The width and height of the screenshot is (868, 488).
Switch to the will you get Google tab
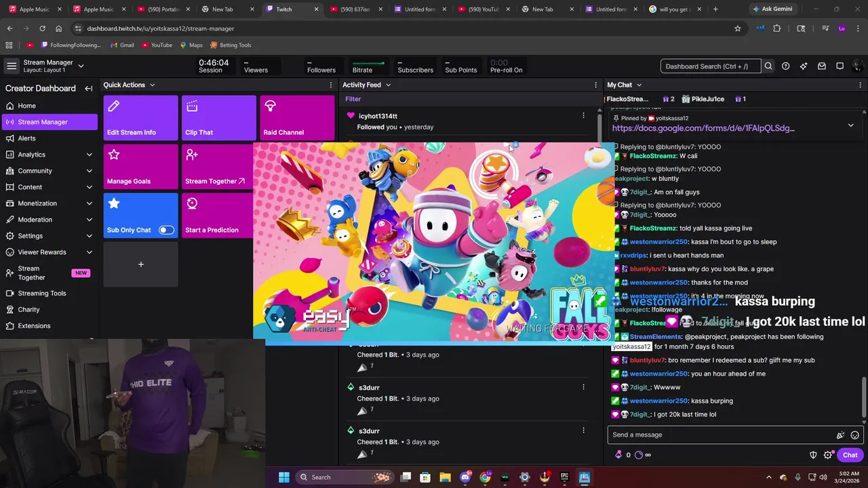pyautogui.click(x=675, y=9)
